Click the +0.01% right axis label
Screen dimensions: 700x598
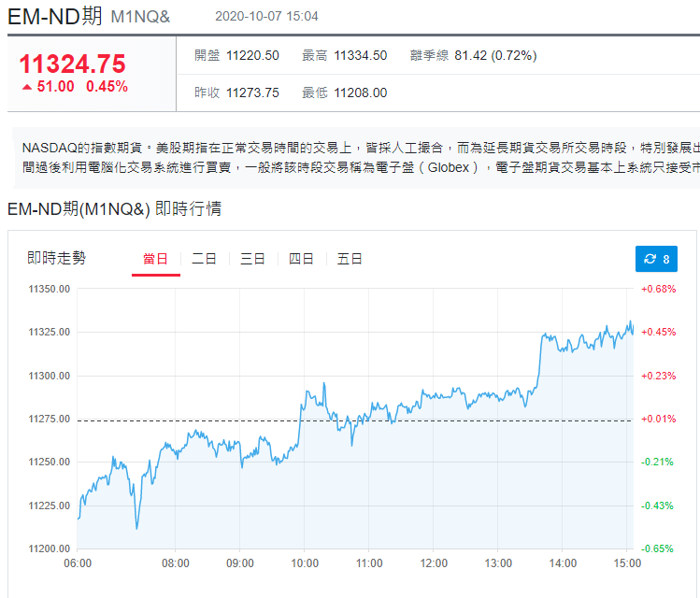pyautogui.click(x=659, y=419)
